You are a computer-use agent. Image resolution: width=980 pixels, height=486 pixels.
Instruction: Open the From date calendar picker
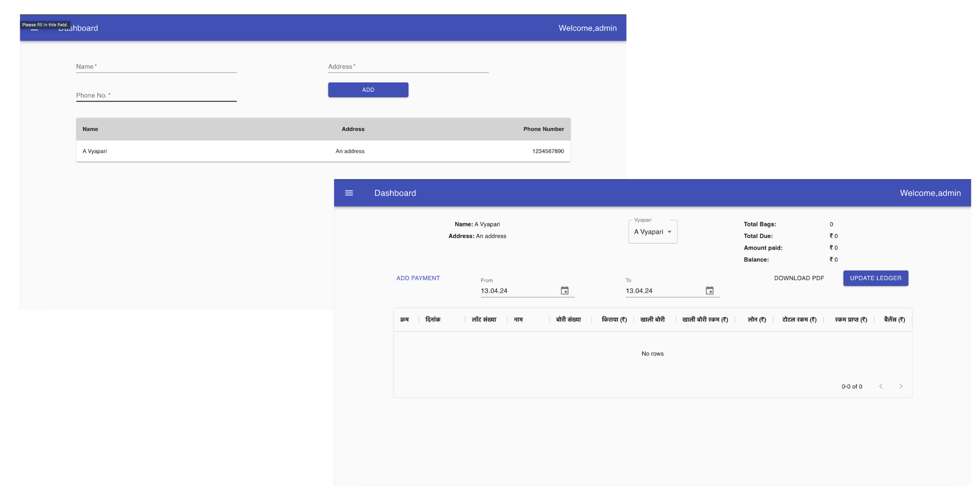point(565,291)
